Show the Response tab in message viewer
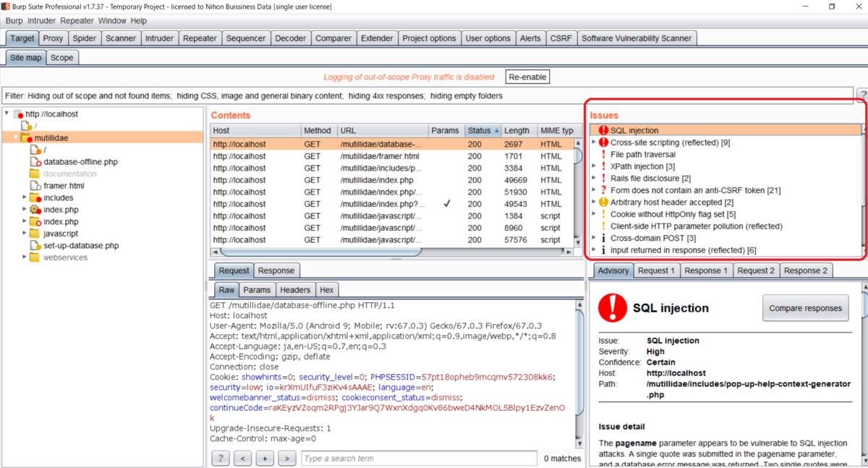Screen dimensions: 868x468 tap(276, 271)
